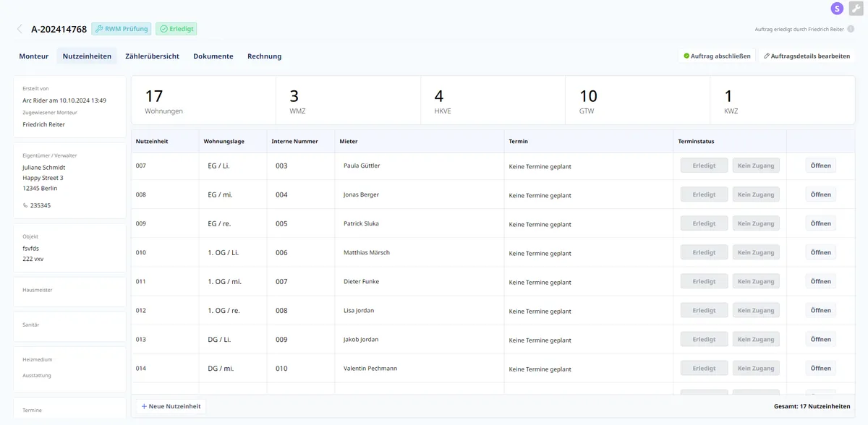868x425 pixels.
Task: Toggle Erledigt status for unit 007
Action: click(x=704, y=166)
